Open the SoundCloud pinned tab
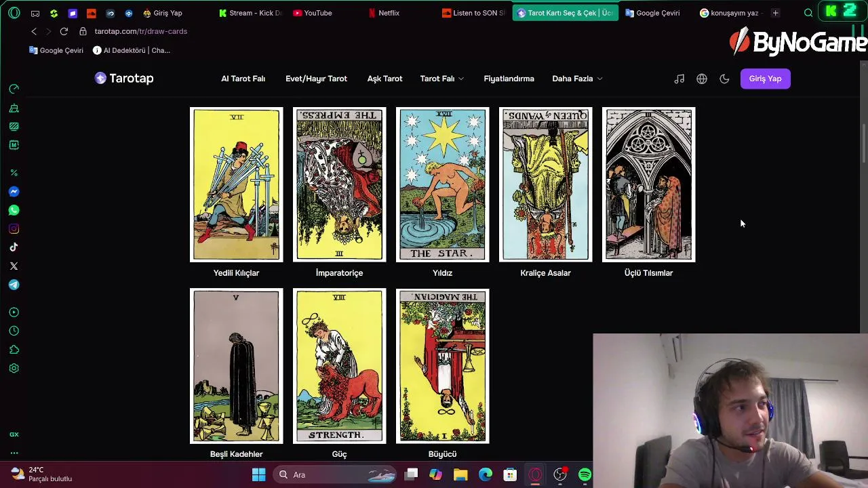Screen dimensions: 868x488 coord(92,13)
